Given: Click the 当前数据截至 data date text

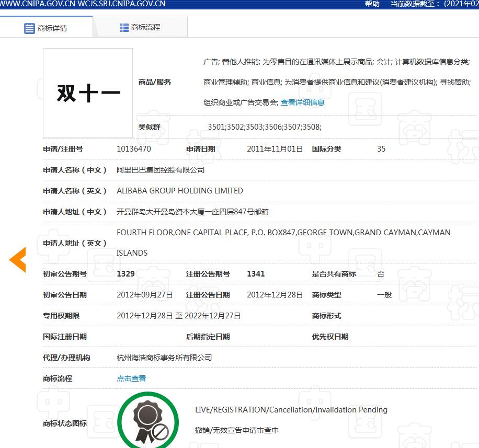Looking at the screenshot, I should point(435,4).
